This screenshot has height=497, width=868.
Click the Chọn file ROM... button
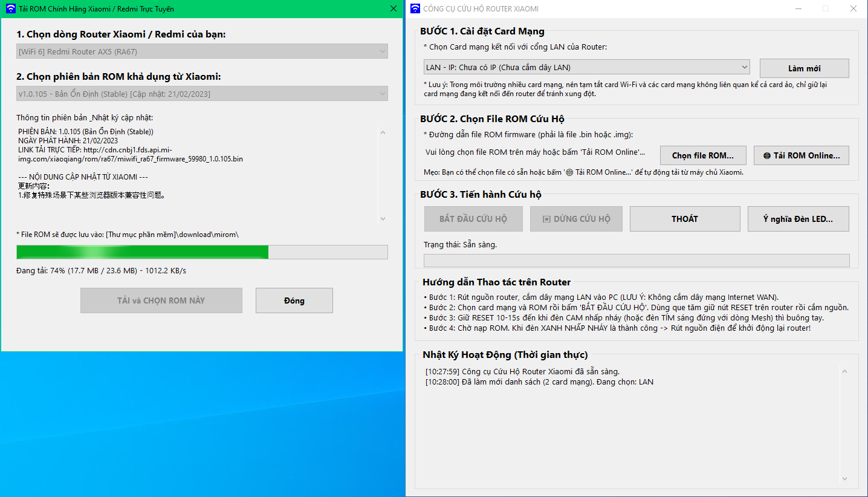point(703,155)
